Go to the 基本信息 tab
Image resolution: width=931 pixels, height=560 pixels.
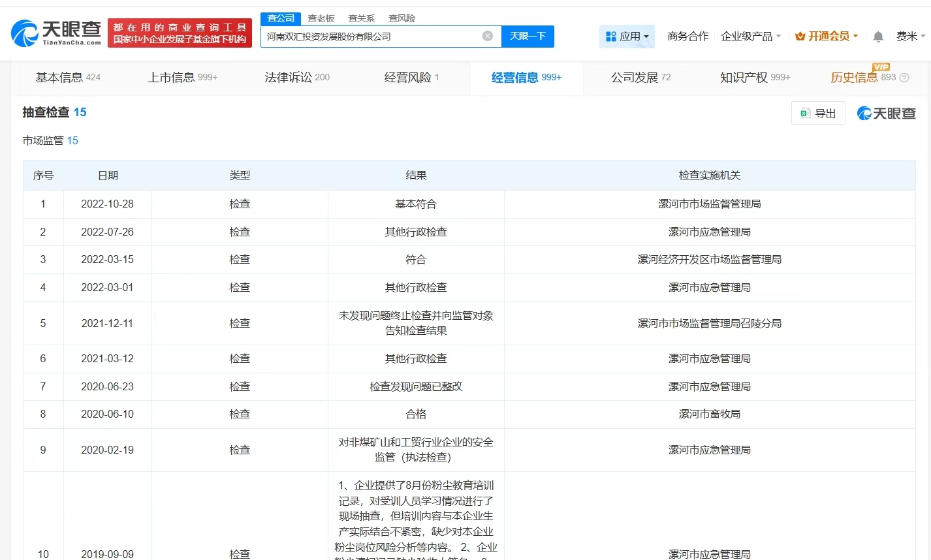point(68,78)
